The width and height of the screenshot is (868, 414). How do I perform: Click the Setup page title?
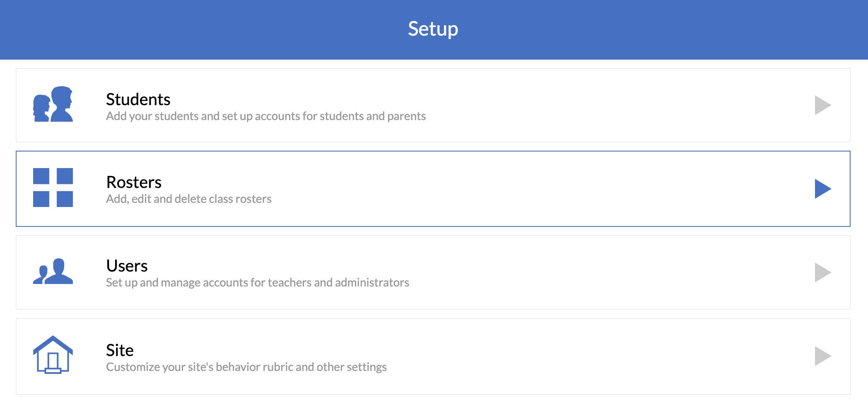click(433, 29)
